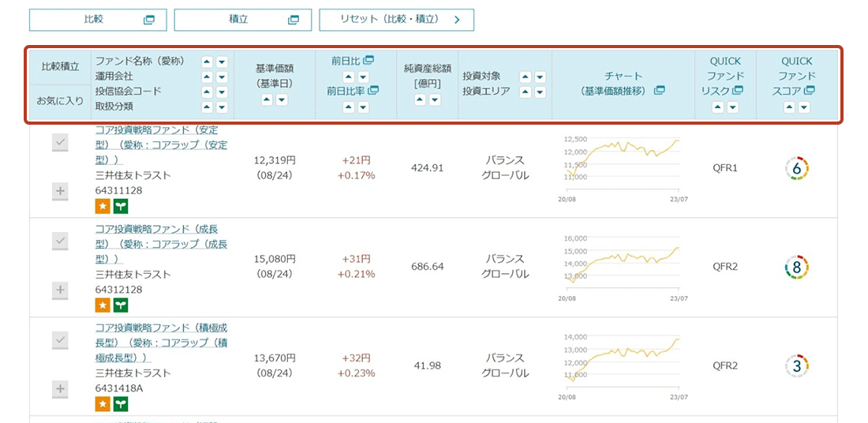Sort 純資産総額 ascending with up arrow
This screenshot has width=868, height=423.
(x=420, y=100)
